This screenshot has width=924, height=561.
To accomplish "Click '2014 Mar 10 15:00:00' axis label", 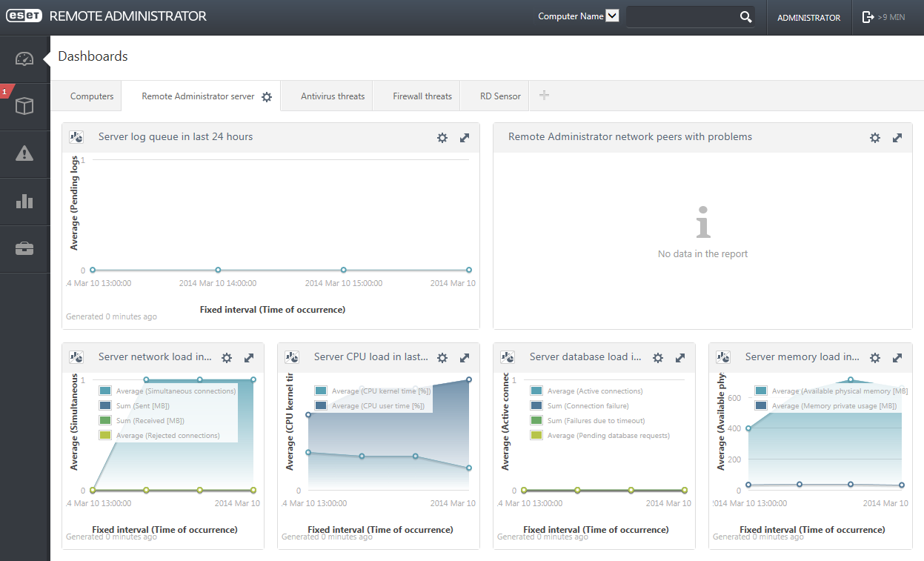I will tap(344, 283).
